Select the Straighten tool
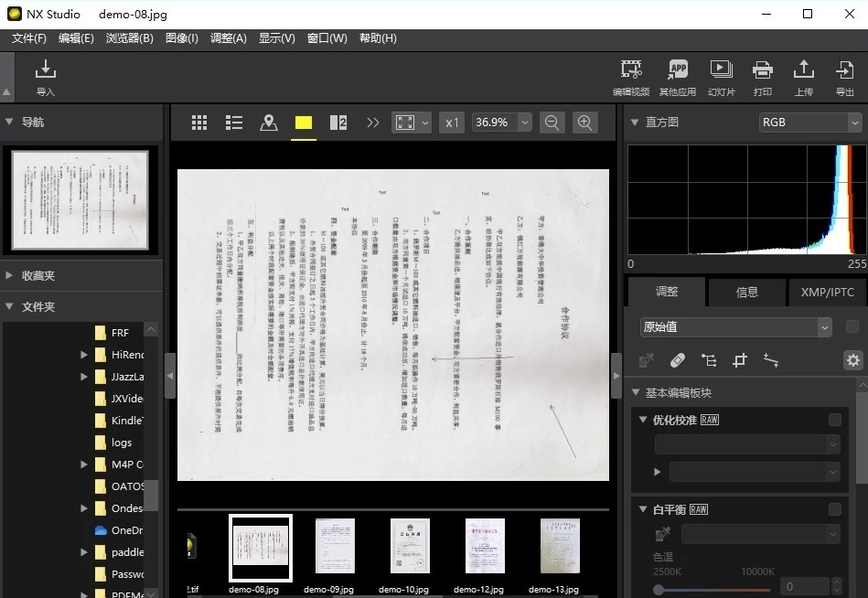868x598 pixels. pos(770,360)
